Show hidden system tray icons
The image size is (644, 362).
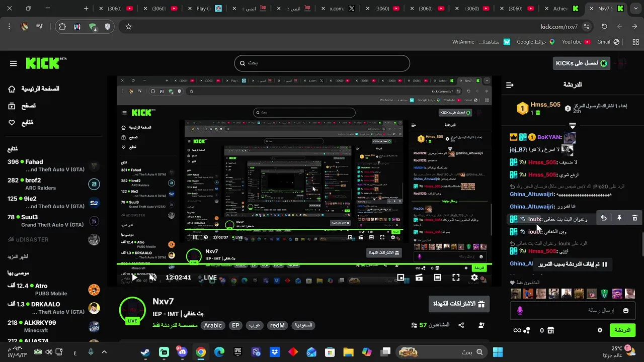pos(105,352)
